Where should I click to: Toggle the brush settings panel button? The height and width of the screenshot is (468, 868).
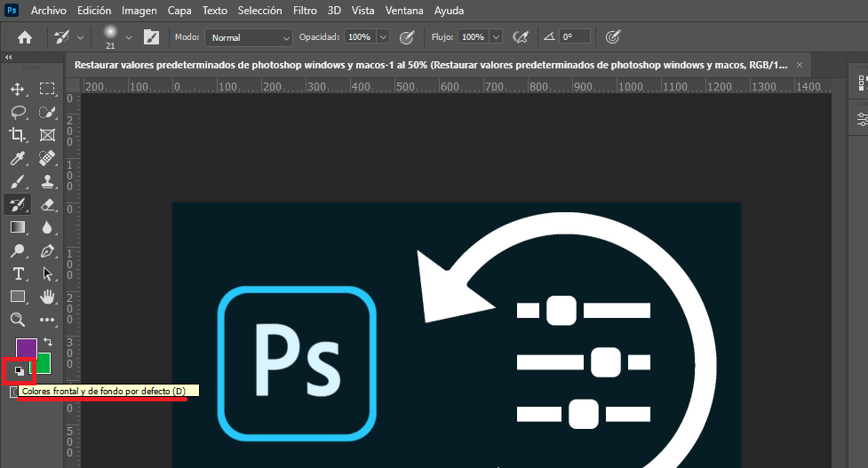click(x=151, y=37)
